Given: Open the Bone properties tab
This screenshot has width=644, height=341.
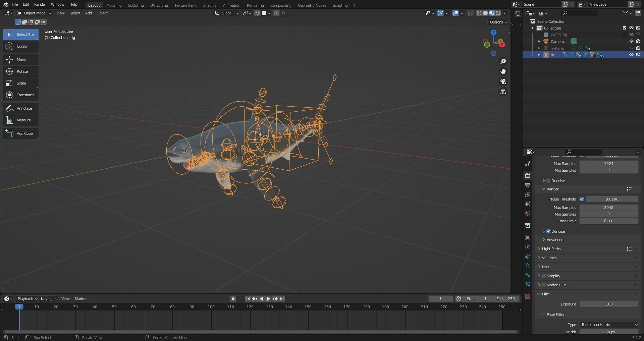Looking at the screenshot, I should coord(528,275).
